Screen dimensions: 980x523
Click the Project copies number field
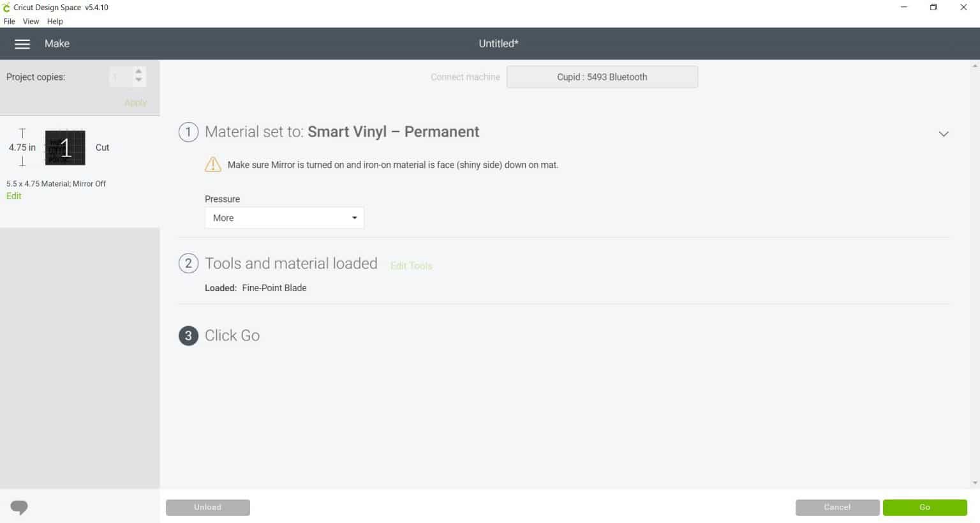120,77
